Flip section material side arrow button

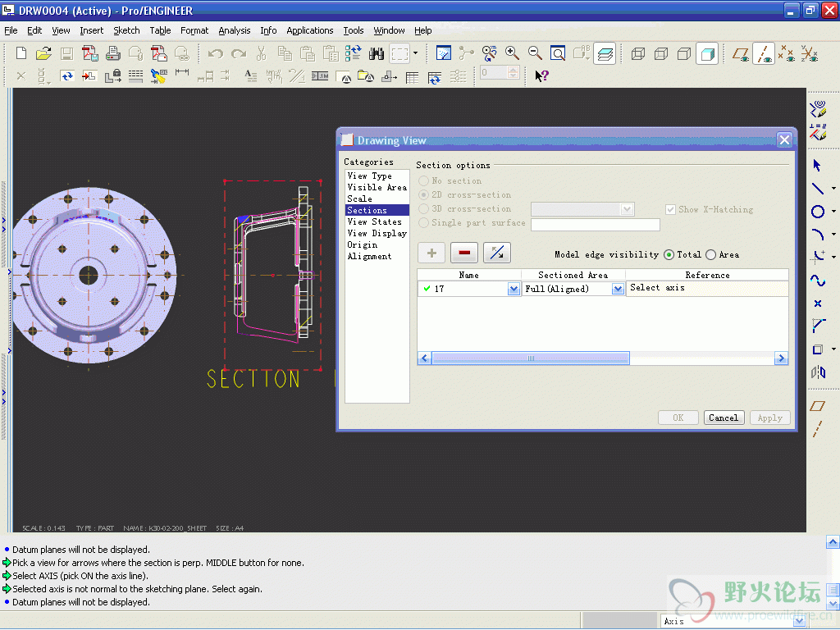[497, 253]
